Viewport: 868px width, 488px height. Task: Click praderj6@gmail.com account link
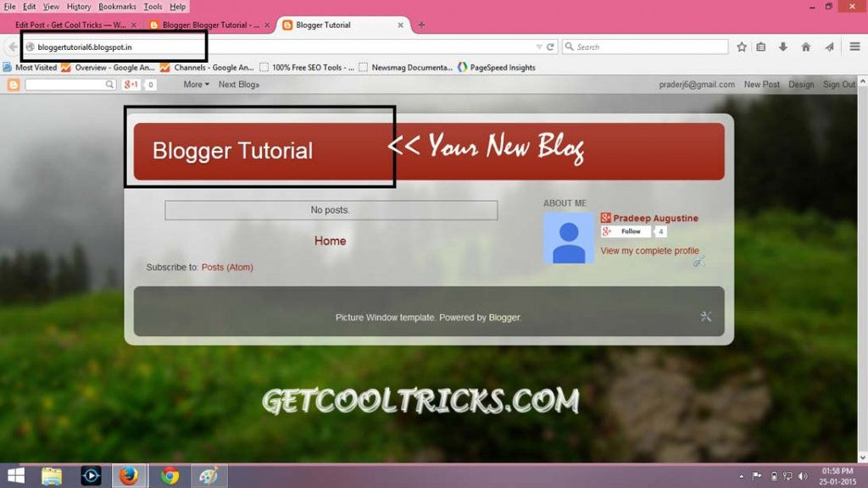697,85
